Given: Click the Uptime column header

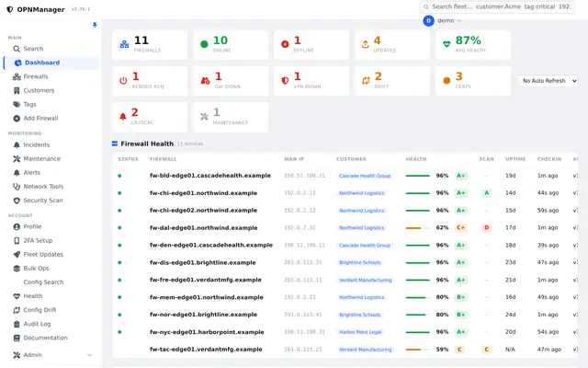Looking at the screenshot, I should pos(515,159).
